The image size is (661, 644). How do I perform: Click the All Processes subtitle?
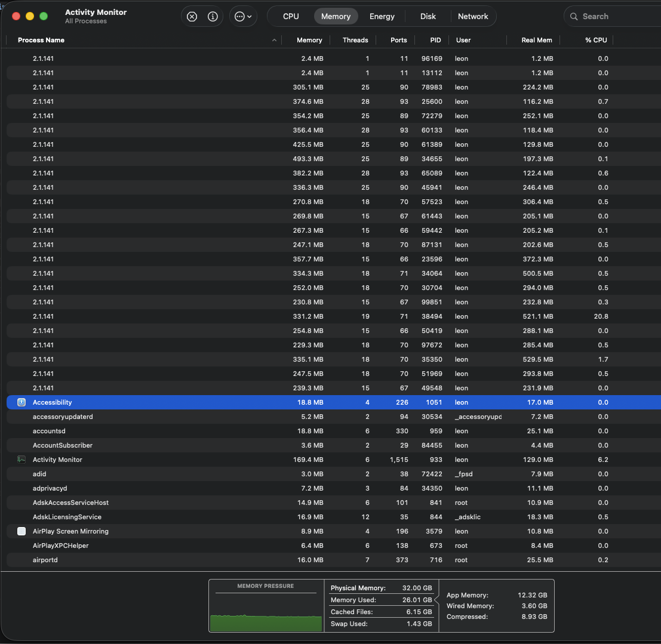[86, 21]
